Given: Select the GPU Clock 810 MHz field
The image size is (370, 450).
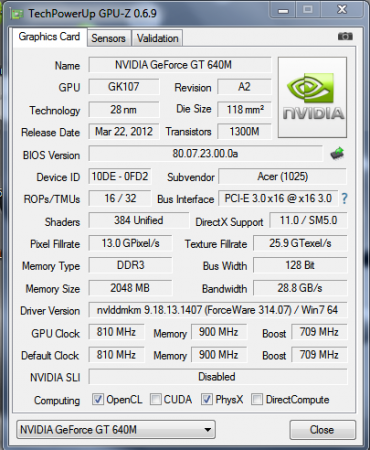Looking at the screenshot, I should tap(116, 332).
